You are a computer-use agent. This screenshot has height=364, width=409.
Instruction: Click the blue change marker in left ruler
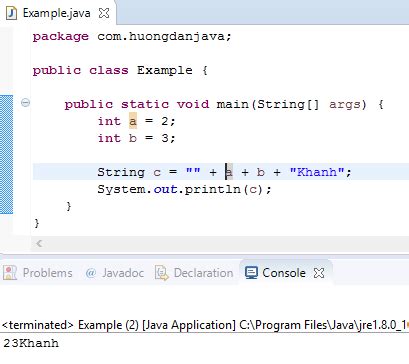(6, 154)
